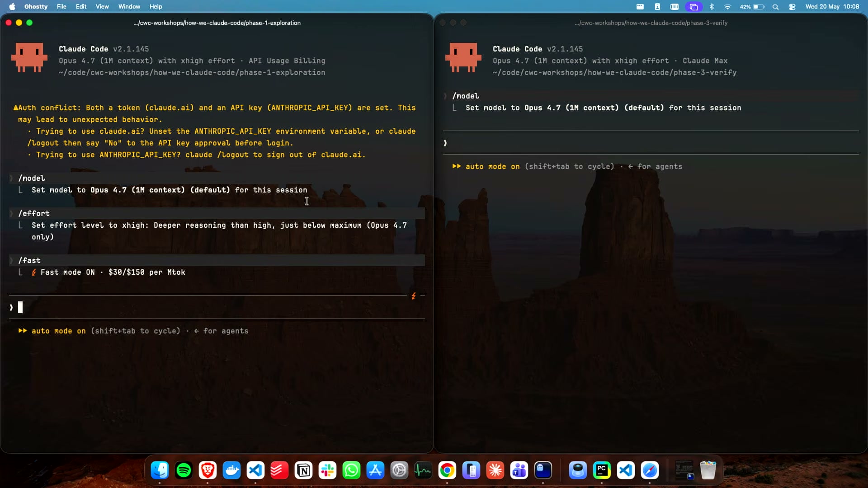Screen dimensions: 868x488
Task: Open PyCharm from the dock
Action: [602, 470]
